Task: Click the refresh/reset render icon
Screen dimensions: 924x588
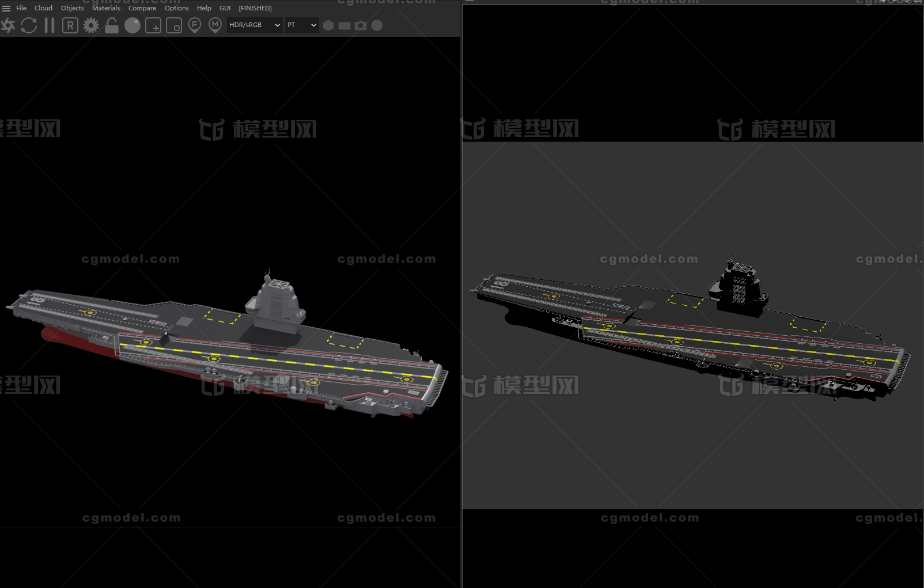Action: coord(28,25)
